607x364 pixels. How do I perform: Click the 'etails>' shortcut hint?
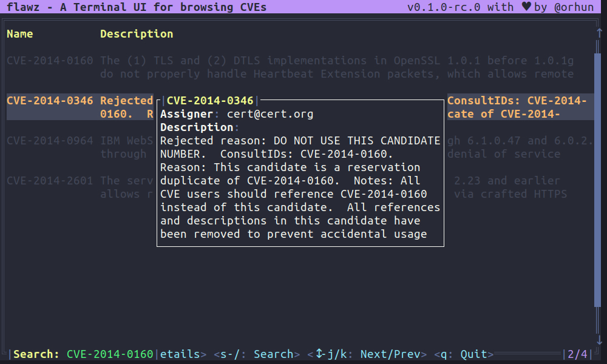coord(183,354)
